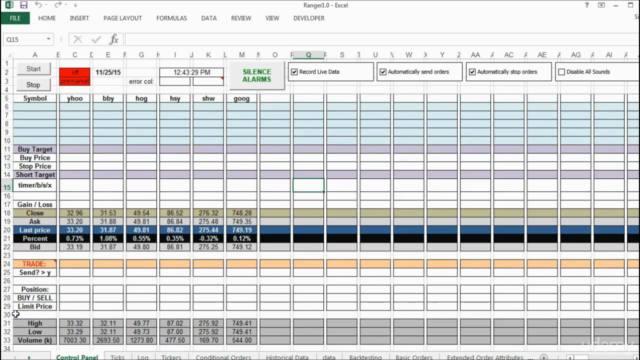
Task: Open the Customize Quick Access Toolbar arrow
Action: pyautogui.click(x=76, y=5)
